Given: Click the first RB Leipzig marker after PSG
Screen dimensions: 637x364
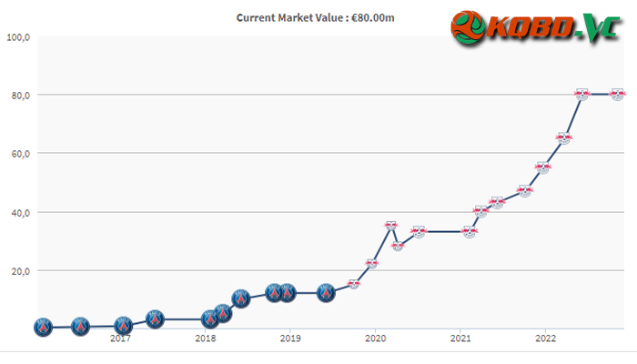Looking at the screenshot, I should 353,284.
